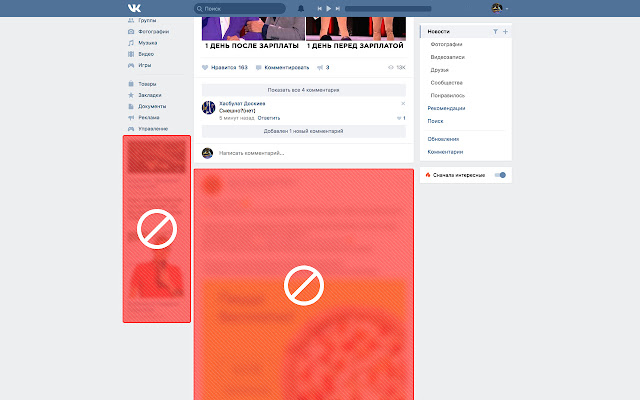Image resolution: width=640 pixels, height=400 pixels.
Task: Focus the Поиск search field in the header
Action: (x=240, y=9)
